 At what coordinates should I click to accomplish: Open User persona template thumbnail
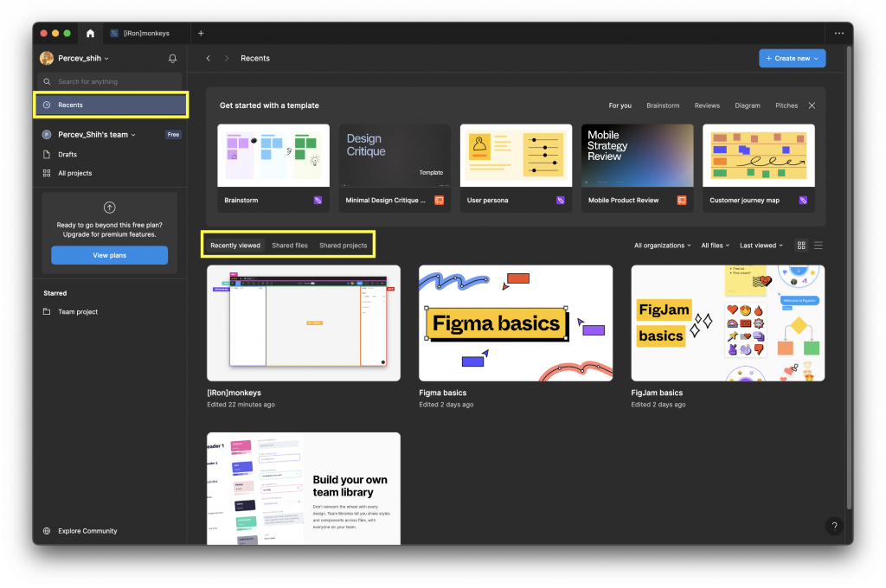coord(516,156)
